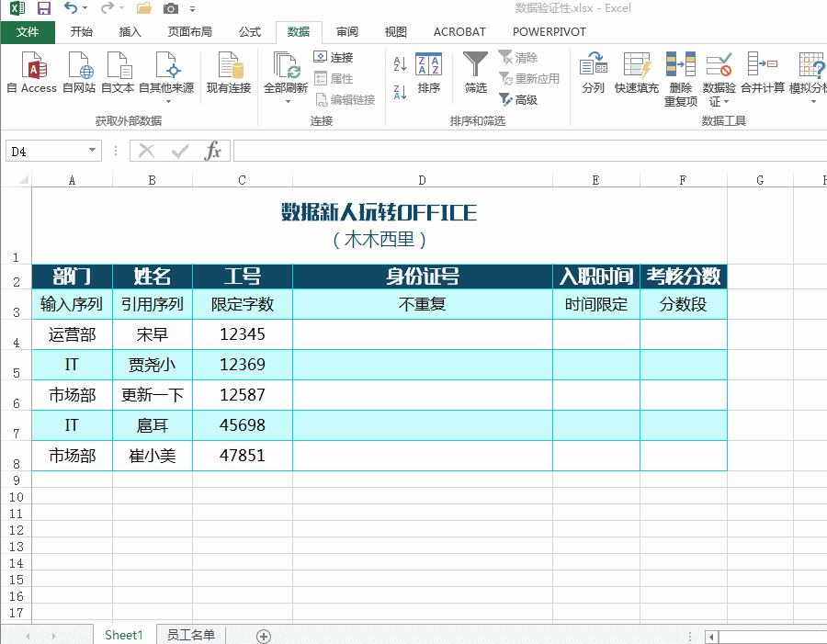Click the Save icon in quick access toolbar
The height and width of the screenshot is (644, 827).
click(44, 8)
